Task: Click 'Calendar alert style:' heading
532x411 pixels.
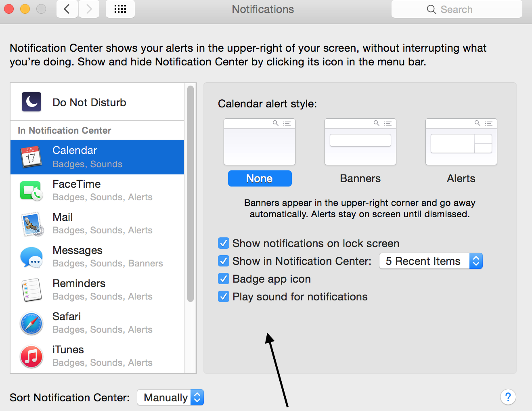Action: click(x=267, y=104)
